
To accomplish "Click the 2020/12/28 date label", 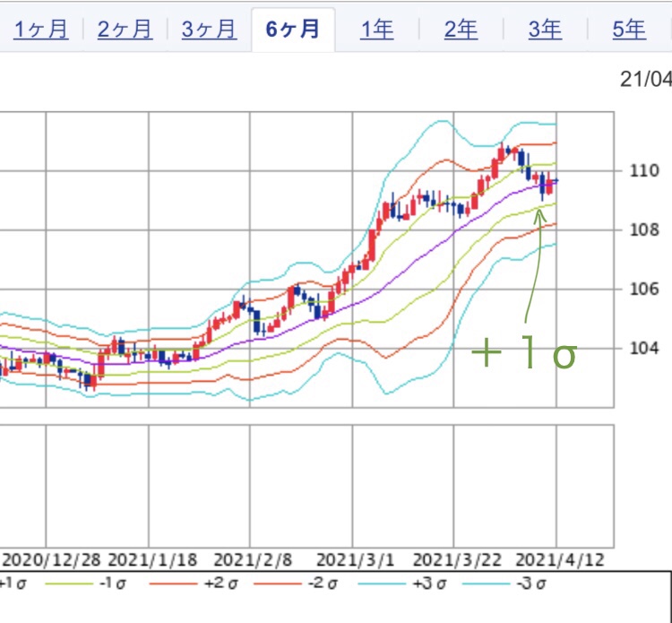I will point(51,560).
